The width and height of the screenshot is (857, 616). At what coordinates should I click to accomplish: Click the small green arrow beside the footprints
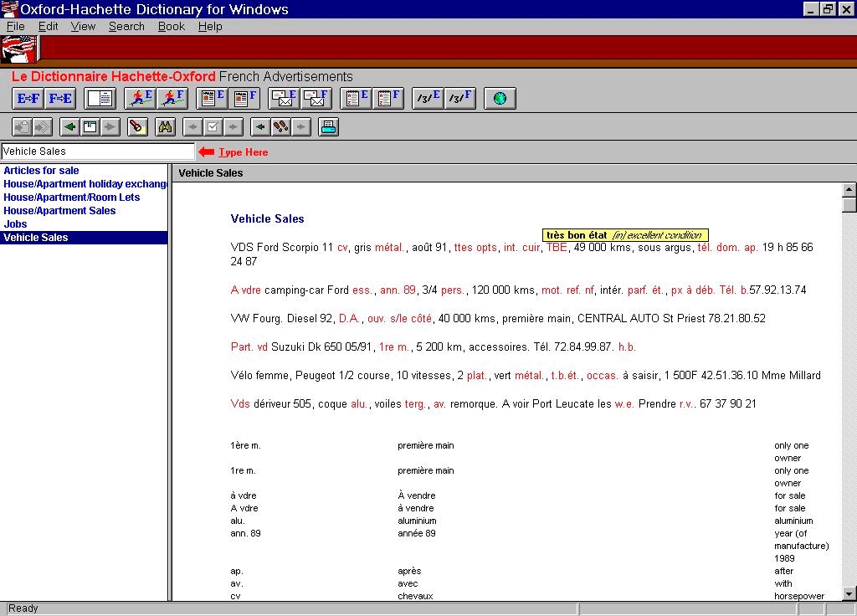point(260,127)
